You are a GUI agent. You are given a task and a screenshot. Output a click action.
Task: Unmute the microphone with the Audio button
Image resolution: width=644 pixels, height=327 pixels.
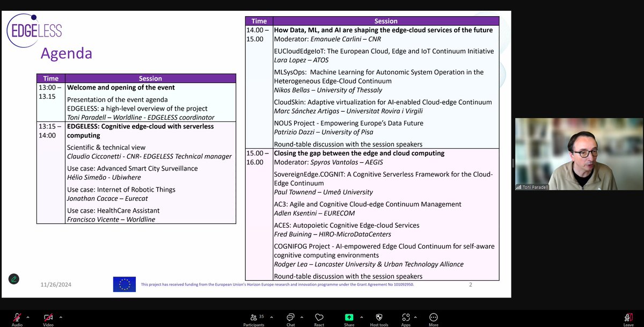pyautogui.click(x=17, y=319)
